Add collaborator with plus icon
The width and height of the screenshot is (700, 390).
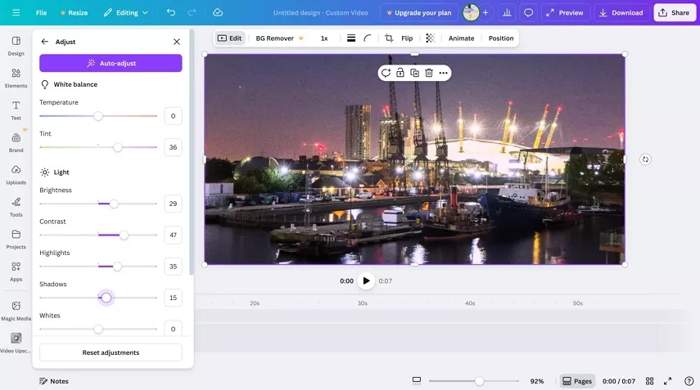485,12
